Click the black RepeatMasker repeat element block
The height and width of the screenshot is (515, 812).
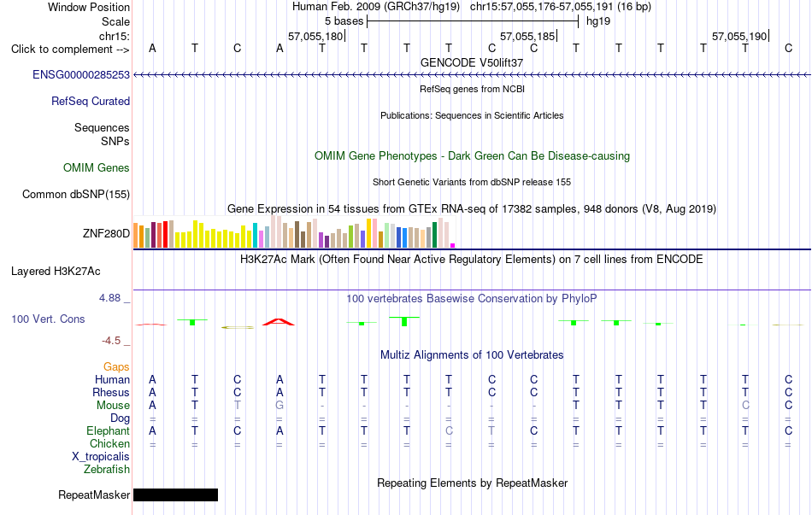click(175, 495)
